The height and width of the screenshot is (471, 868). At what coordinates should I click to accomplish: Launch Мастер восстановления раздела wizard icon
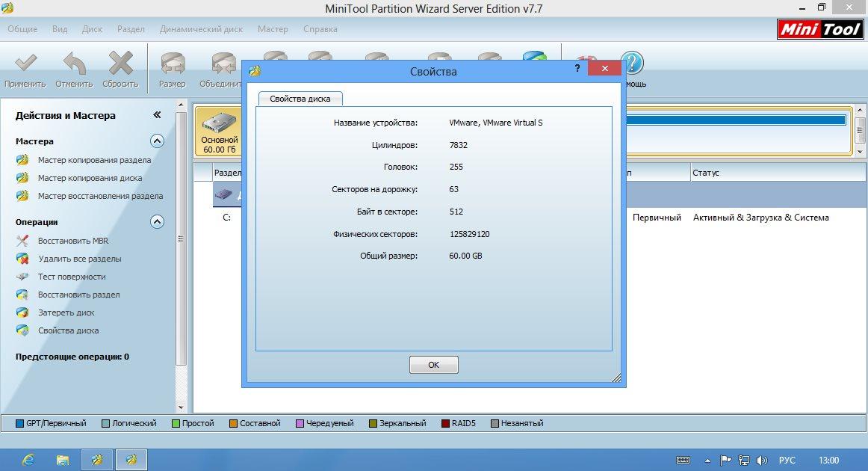pyautogui.click(x=22, y=196)
